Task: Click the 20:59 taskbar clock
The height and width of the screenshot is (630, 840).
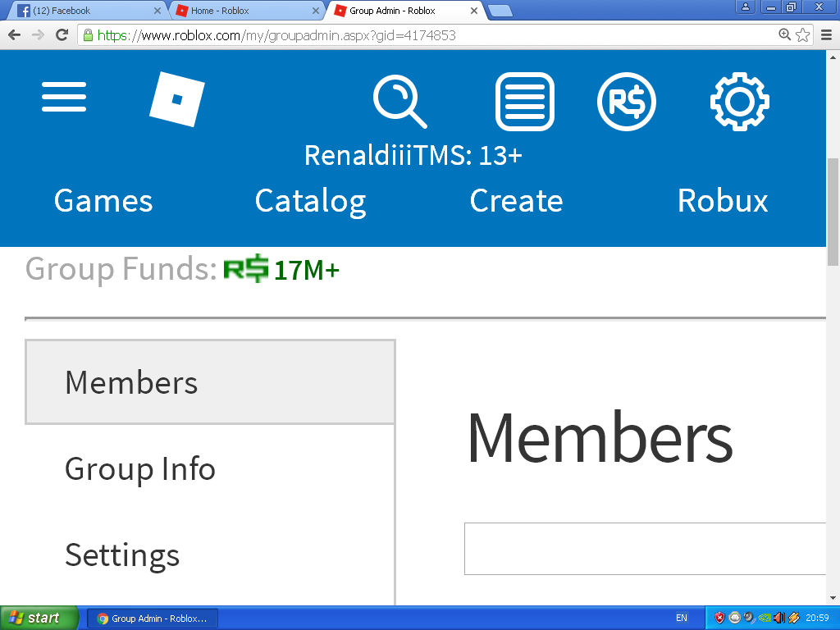Action: [x=817, y=619]
